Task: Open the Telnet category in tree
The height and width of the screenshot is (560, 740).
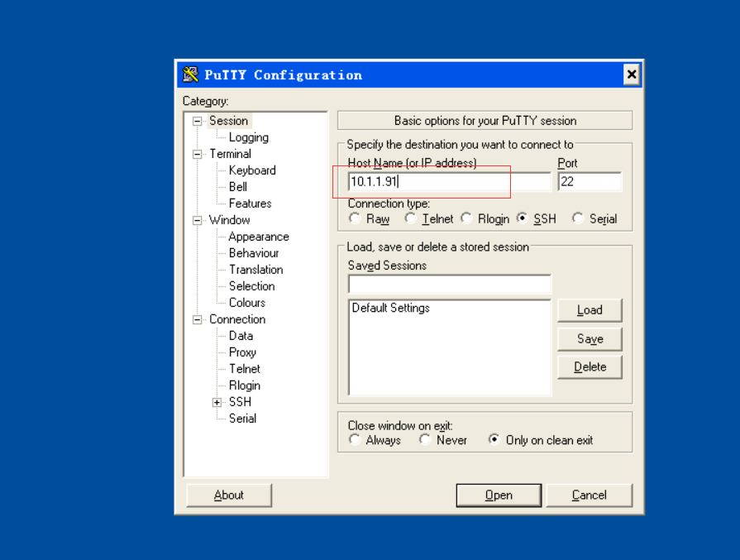Action: [x=245, y=369]
